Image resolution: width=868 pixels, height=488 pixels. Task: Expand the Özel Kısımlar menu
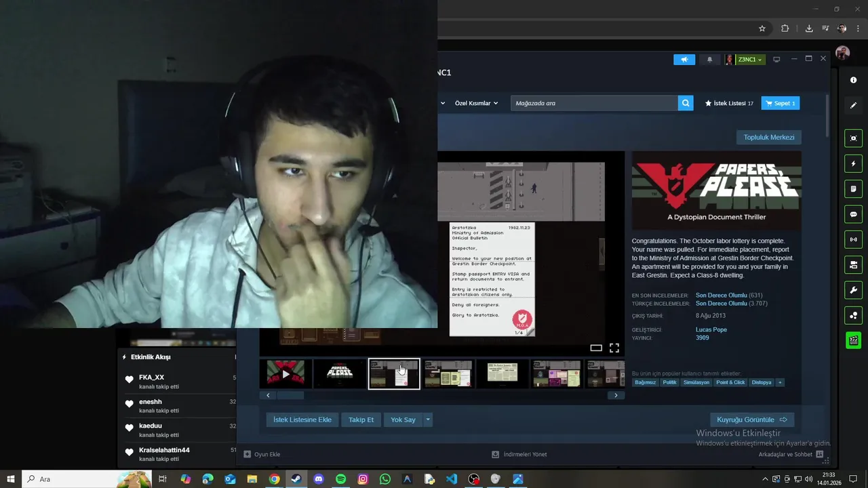476,103
